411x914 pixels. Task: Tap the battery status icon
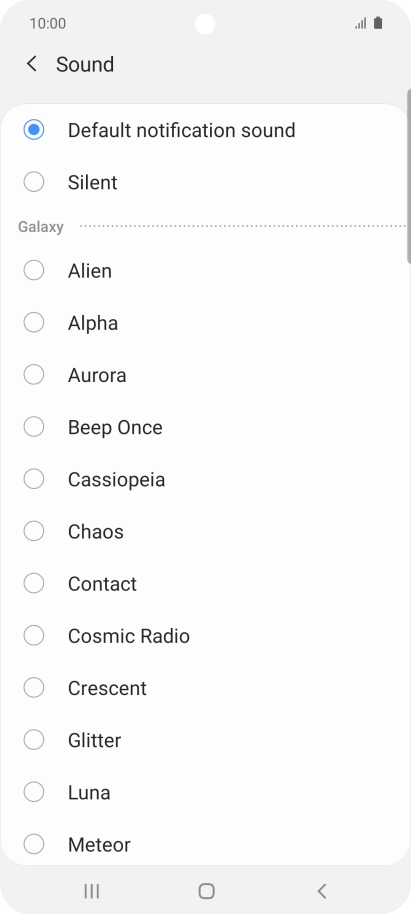click(378, 23)
